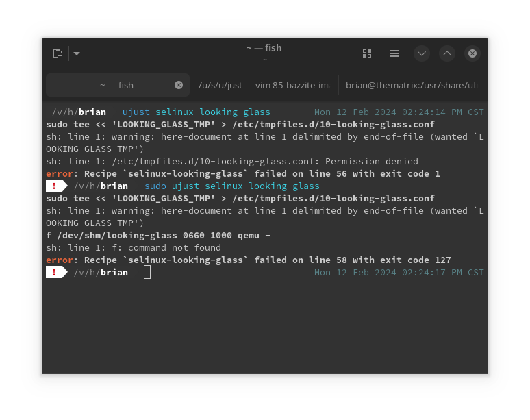Click the "f: command not found" line
This screenshot has width=530, height=420.
(x=134, y=248)
